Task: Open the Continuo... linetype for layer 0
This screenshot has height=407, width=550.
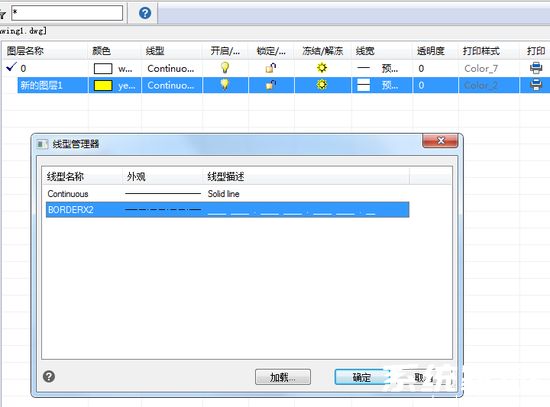Action: pos(171,68)
